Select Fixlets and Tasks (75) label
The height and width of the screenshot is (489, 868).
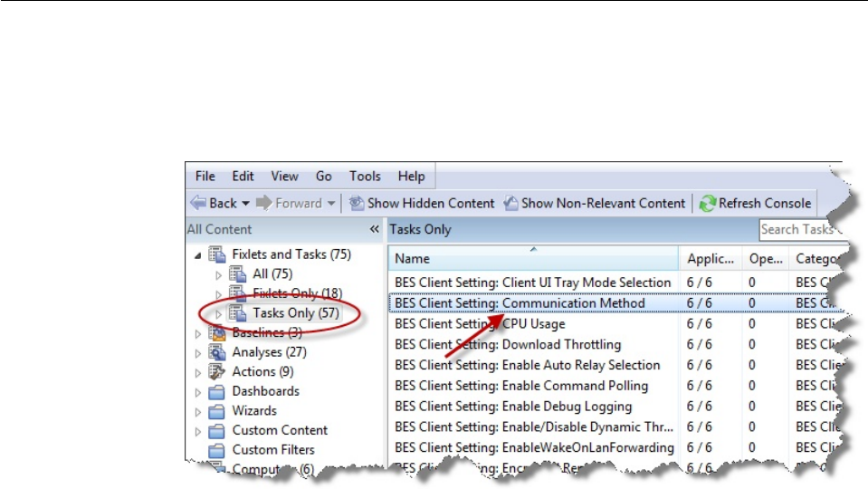pos(291,254)
